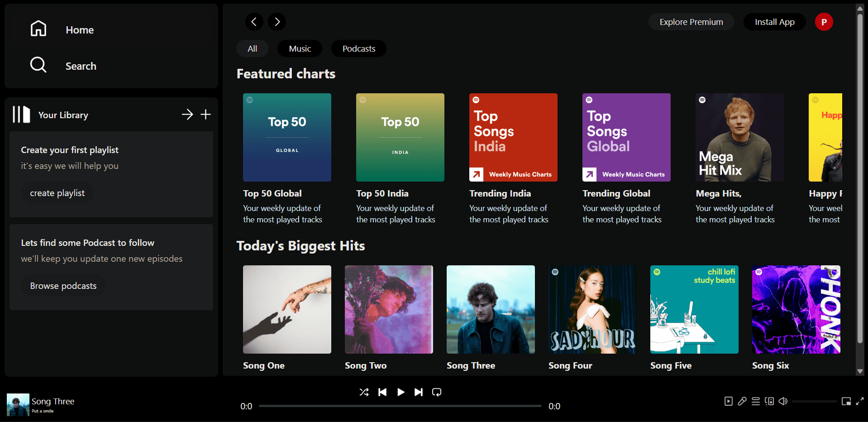This screenshot has height=422, width=868.
Task: Click the "Song Five" title text
Action: point(671,365)
